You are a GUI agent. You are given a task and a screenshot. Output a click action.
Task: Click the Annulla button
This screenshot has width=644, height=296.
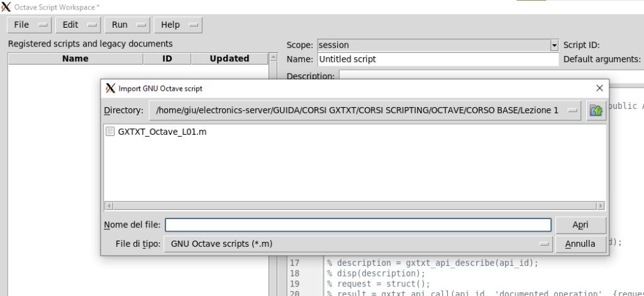click(x=580, y=244)
